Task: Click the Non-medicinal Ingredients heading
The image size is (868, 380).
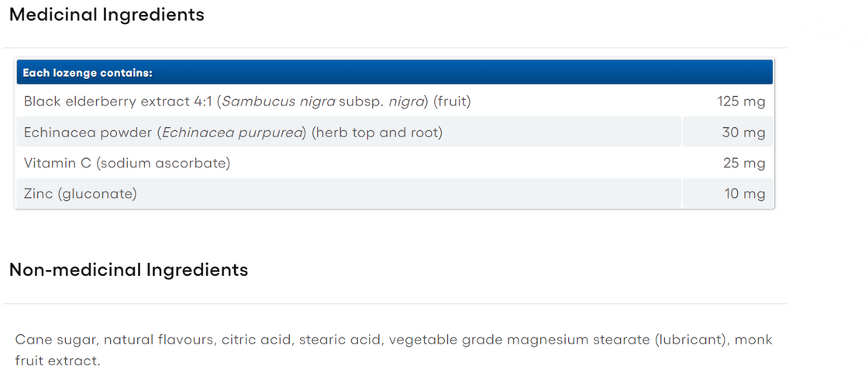Action: pyautogui.click(x=129, y=270)
